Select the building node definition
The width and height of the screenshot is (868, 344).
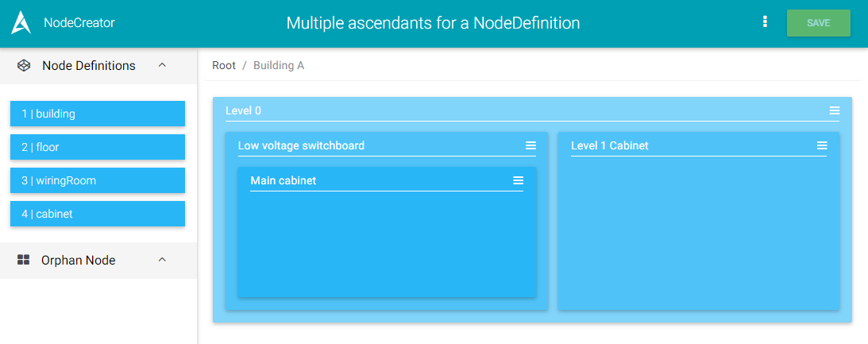pos(97,114)
